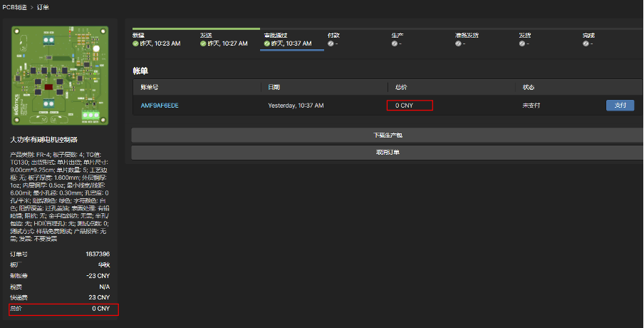Screen dimensions: 644x328
Task: Click grey status icon under 完成
Action: coord(586,43)
